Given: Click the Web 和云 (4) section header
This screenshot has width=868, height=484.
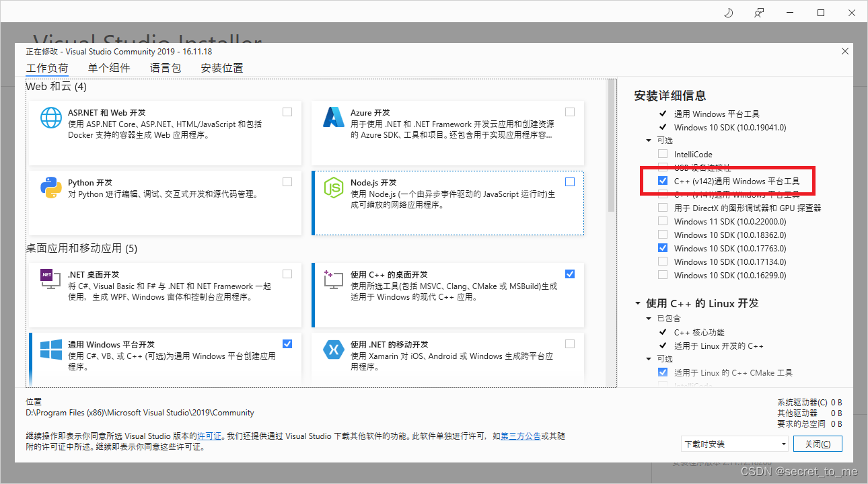Looking at the screenshot, I should tap(57, 87).
